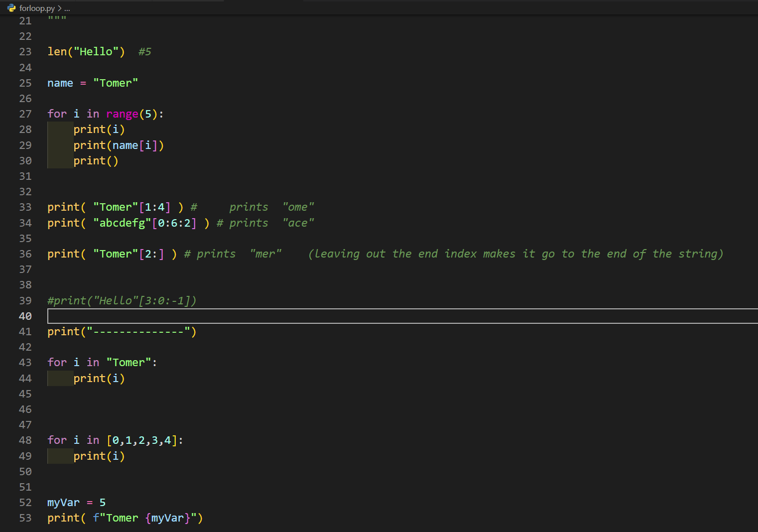Viewport: 758px width, 532px height.
Task: Select the variable name "Tomer" assignment on line 25
Action: [x=92, y=83]
